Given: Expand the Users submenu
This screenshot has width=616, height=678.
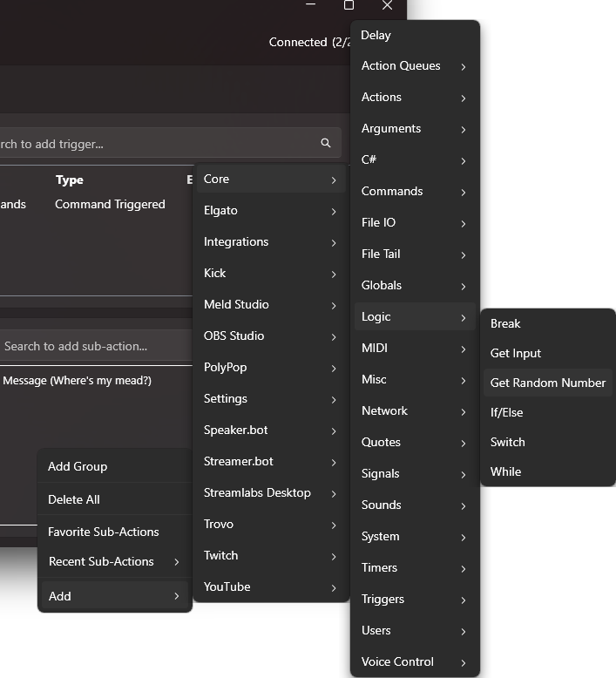Looking at the screenshot, I should (415, 630).
